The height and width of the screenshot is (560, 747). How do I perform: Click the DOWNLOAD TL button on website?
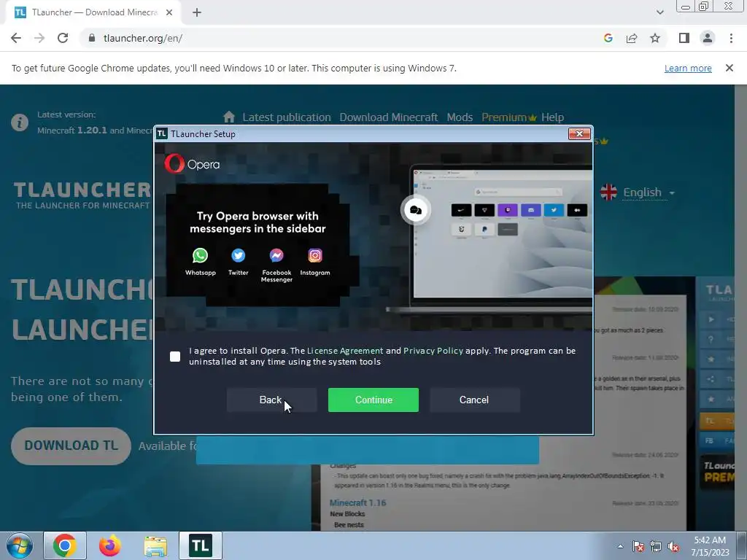coord(71,446)
